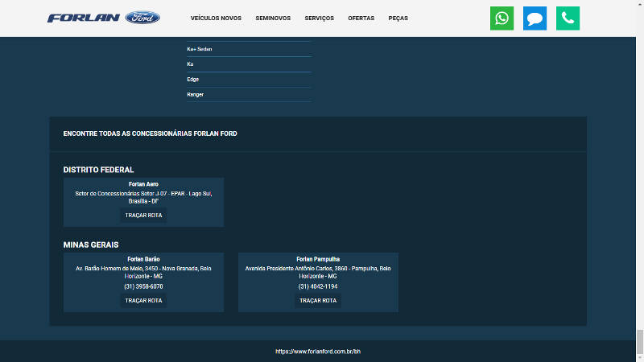Image resolution: width=644 pixels, height=362 pixels.
Task: Open the Ofertas menu
Action: click(x=361, y=18)
